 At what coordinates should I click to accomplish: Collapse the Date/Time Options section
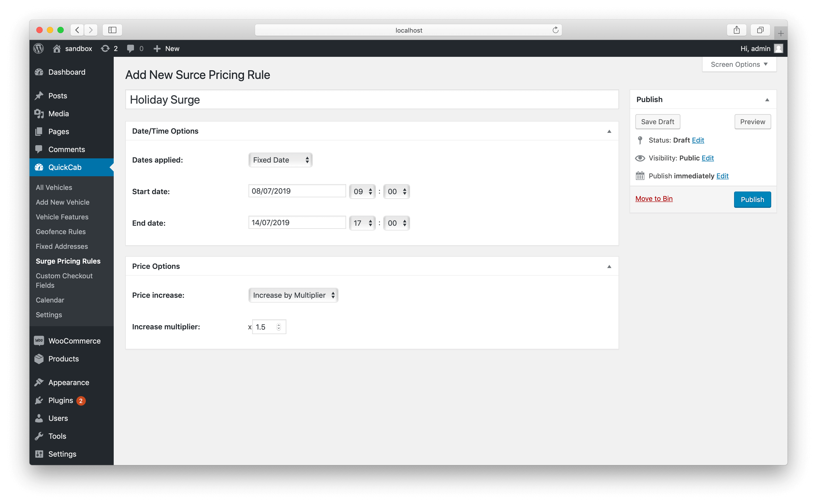[x=609, y=131]
